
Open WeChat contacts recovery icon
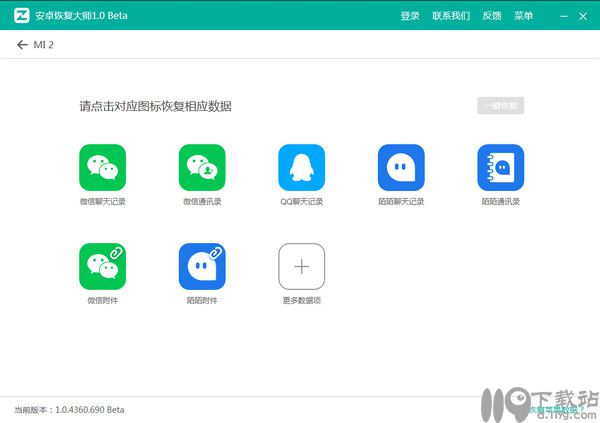click(202, 167)
